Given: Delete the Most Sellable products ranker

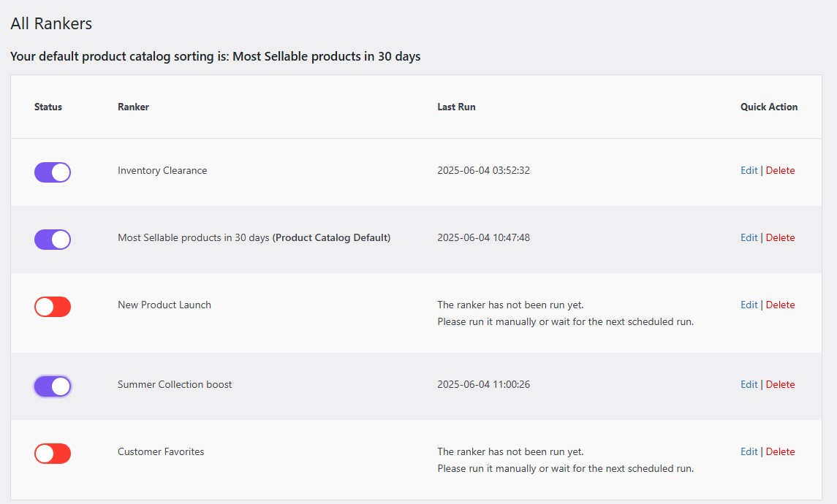Looking at the screenshot, I should point(781,237).
